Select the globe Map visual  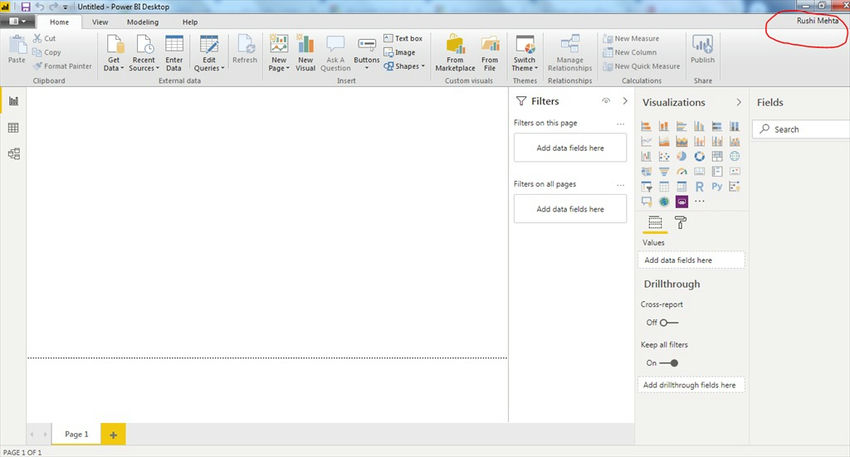coord(735,156)
